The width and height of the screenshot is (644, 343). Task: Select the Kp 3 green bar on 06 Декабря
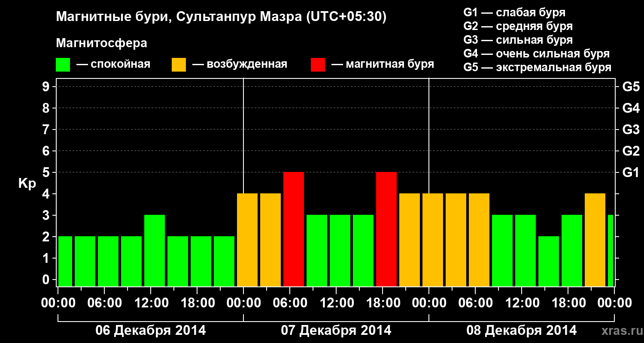155,251
